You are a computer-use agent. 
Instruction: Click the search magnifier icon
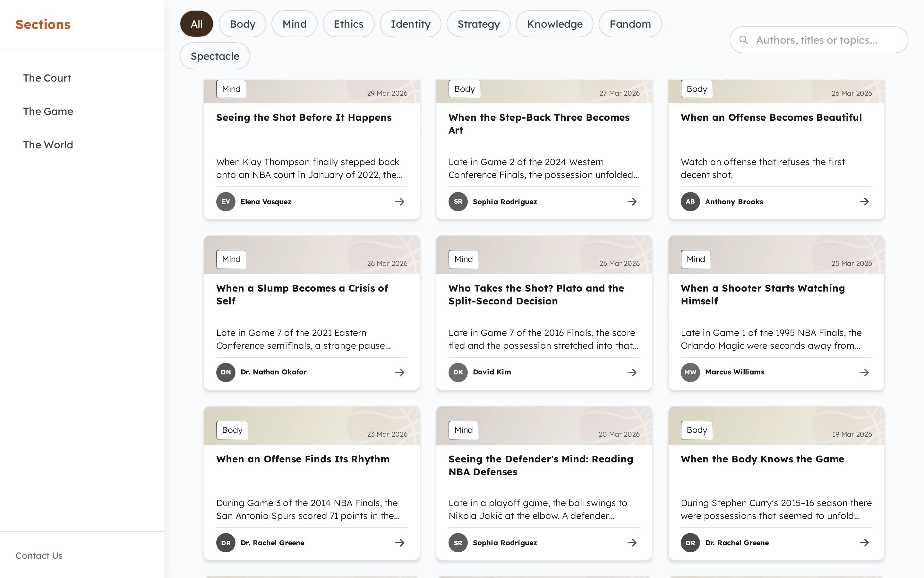[x=743, y=40]
